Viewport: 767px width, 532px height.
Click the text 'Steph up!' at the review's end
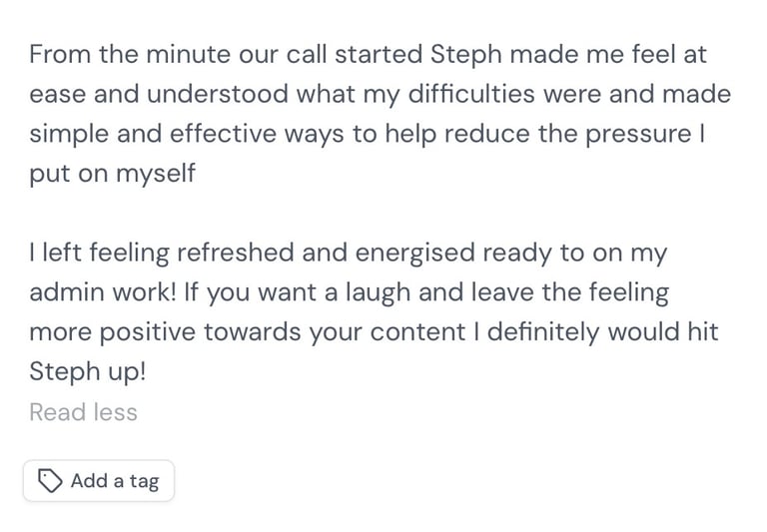click(90, 372)
